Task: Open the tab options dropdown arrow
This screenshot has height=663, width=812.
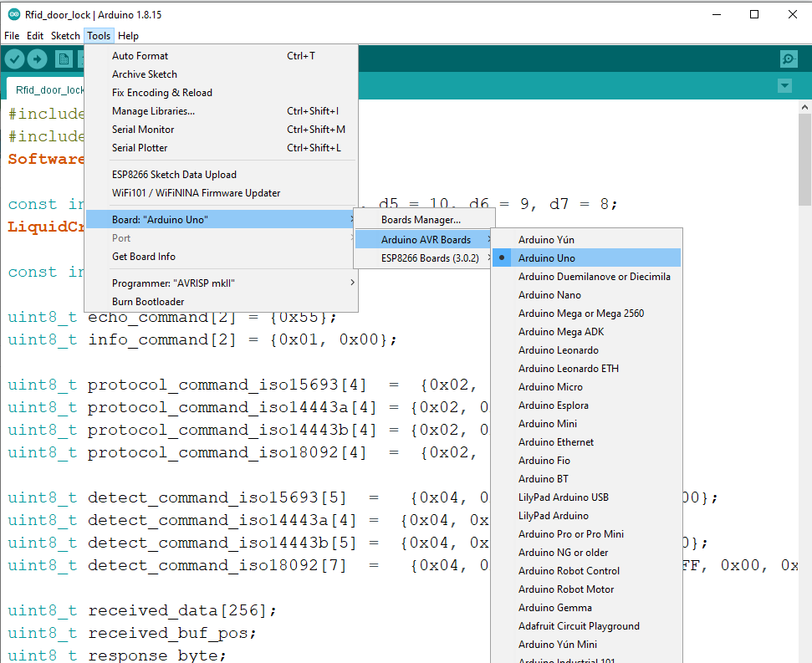Action: 784,86
